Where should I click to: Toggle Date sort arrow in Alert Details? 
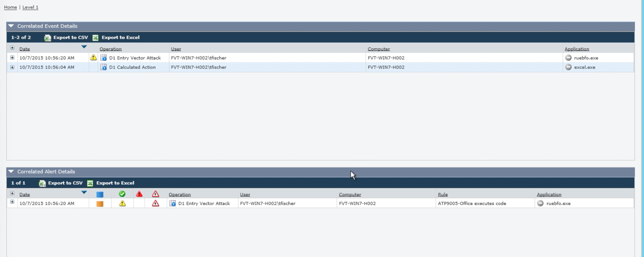pyautogui.click(x=84, y=192)
